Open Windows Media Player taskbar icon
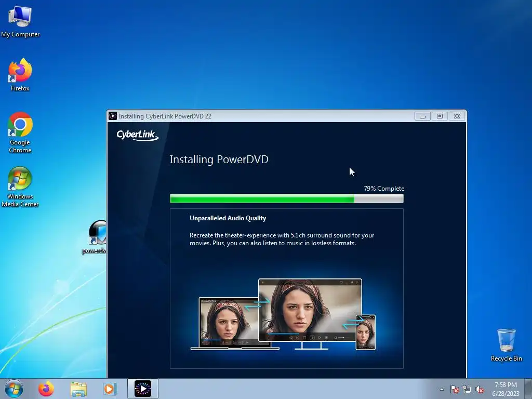Image resolution: width=532 pixels, height=399 pixels. coord(110,389)
